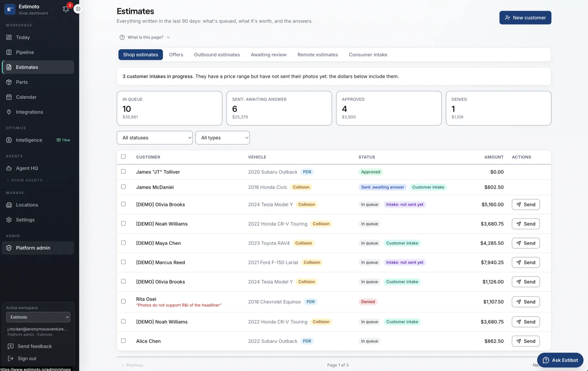
Task: Open the All statuses dropdown
Action: click(155, 138)
